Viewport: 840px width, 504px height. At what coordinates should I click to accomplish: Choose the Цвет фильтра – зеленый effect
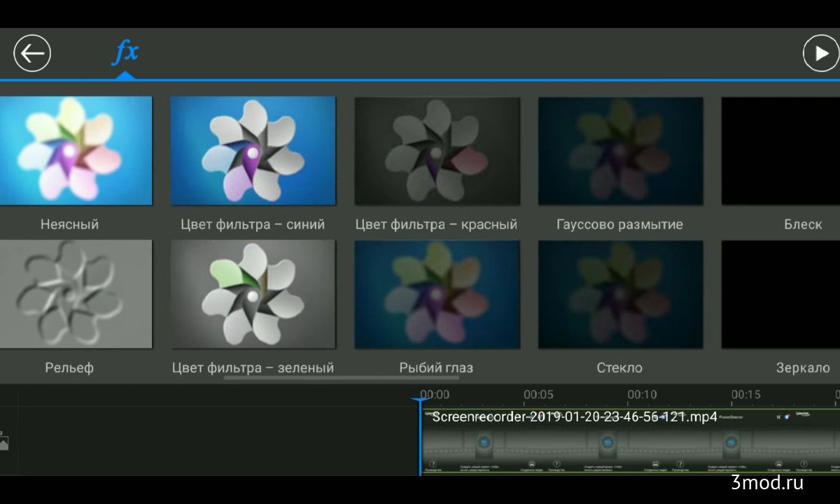[253, 294]
